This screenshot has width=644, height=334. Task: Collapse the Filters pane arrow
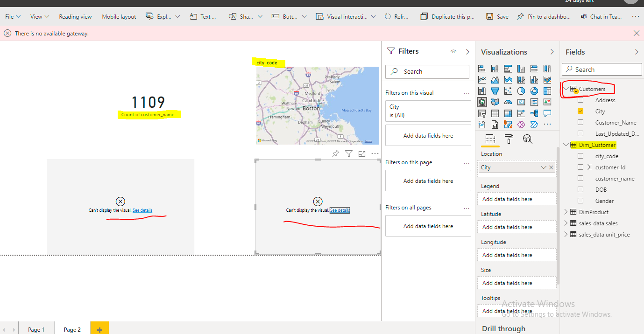tap(467, 52)
